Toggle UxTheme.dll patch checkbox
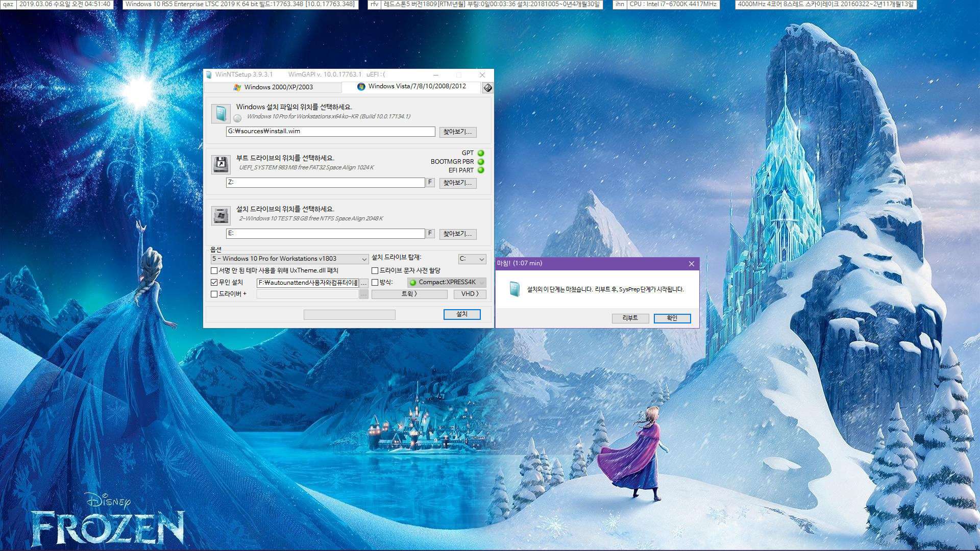Image resolution: width=980 pixels, height=551 pixels. [214, 271]
